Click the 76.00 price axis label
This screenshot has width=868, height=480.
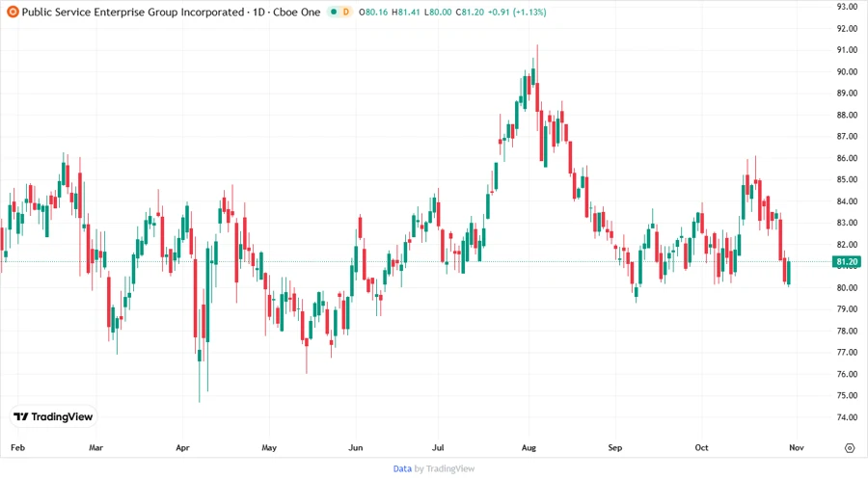point(847,374)
